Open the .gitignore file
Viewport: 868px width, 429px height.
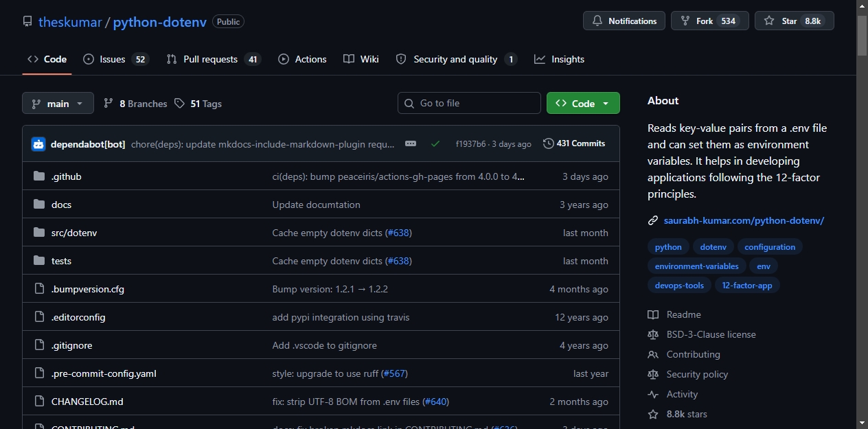pos(72,345)
